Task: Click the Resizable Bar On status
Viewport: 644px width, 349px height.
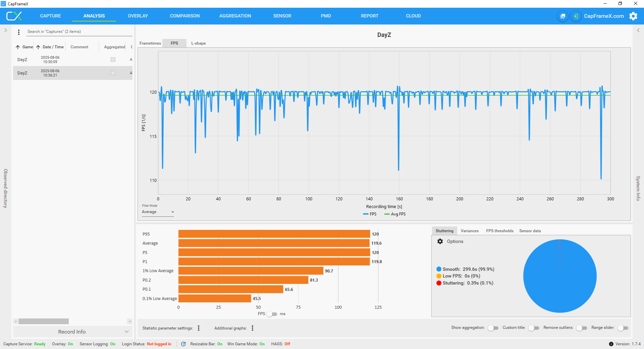Action: coord(206,344)
